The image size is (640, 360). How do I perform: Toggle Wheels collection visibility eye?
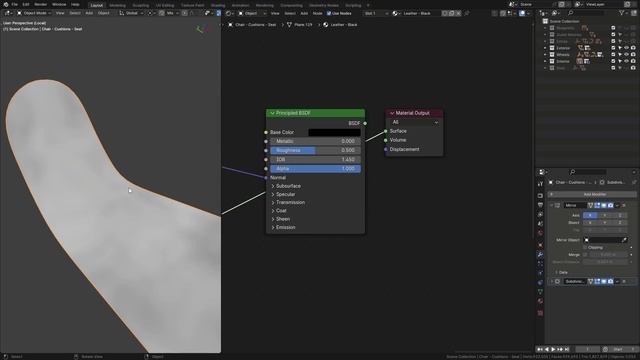627,55
